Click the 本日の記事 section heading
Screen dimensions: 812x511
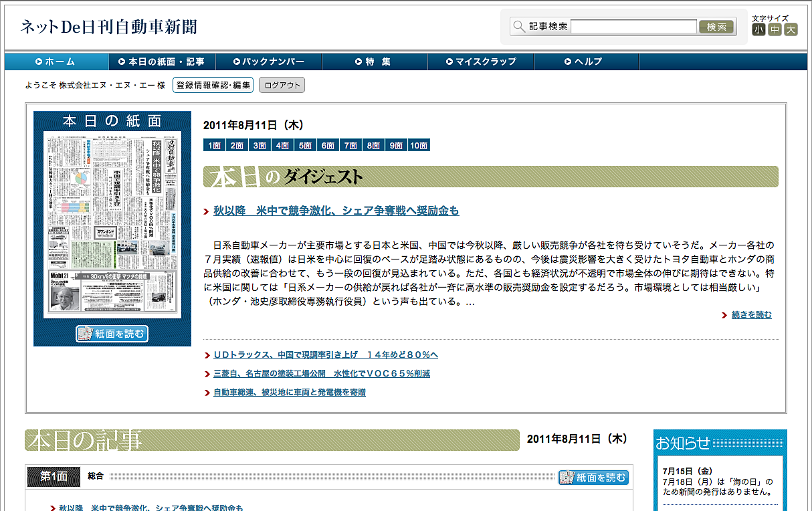pyautogui.click(x=272, y=440)
